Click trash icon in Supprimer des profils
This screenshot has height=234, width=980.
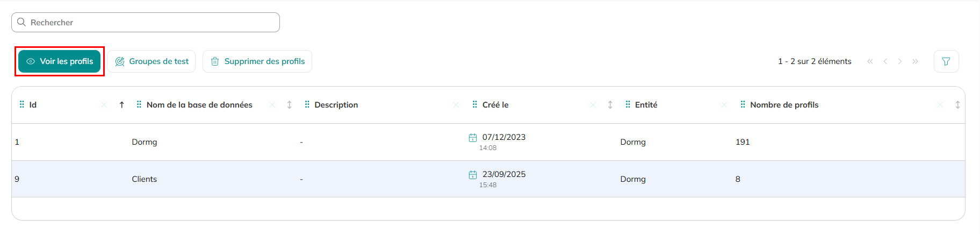click(215, 61)
